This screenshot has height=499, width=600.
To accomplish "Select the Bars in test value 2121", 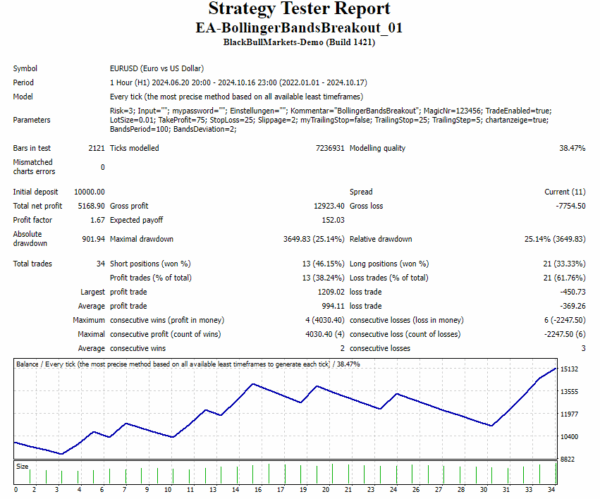I will coord(90,147).
